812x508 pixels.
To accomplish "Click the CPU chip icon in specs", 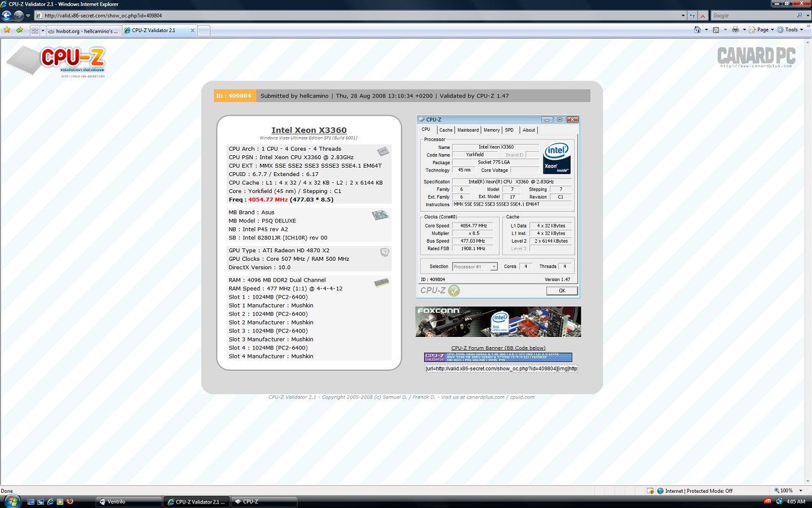I will (x=383, y=151).
